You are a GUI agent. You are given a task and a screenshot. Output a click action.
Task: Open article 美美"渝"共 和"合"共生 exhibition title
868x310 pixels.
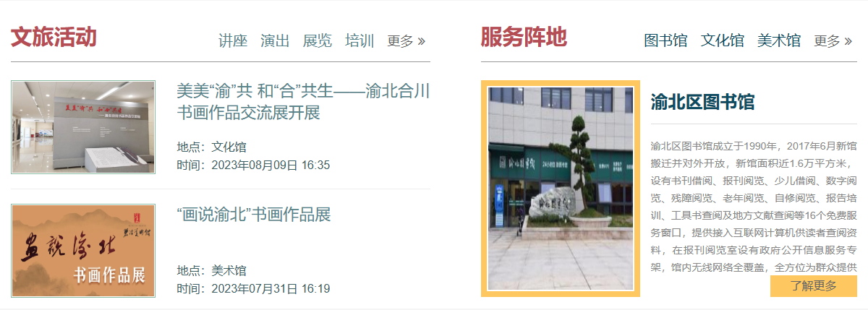[x=304, y=102]
